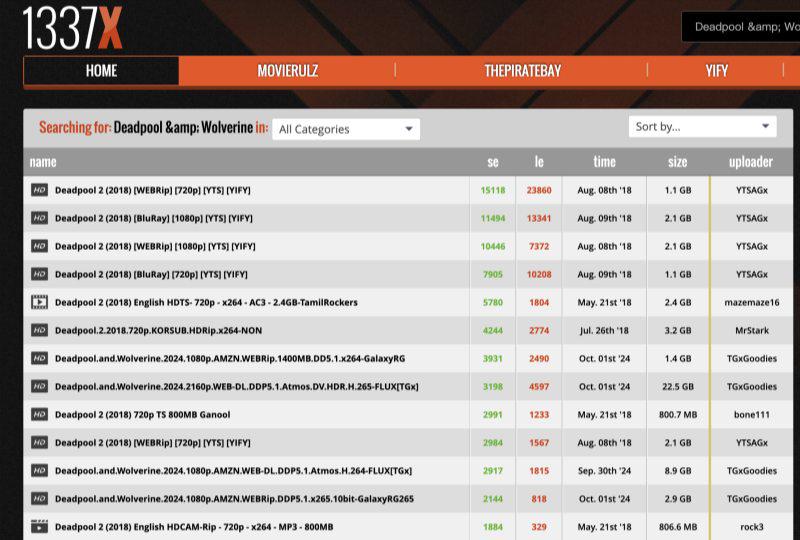Open Deadpool.and.Wolverine 2160p Atmos FLUX torrent
The height and width of the screenshot is (540, 800).
click(236, 386)
